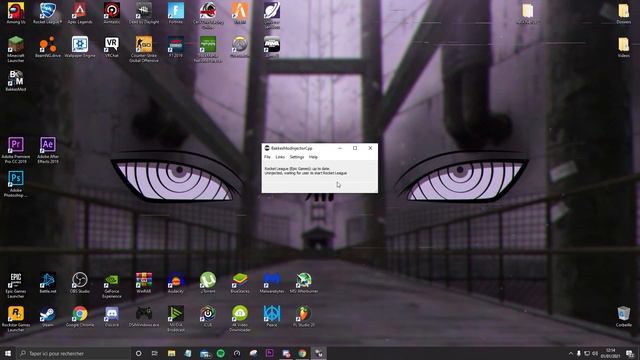Viewport: 640px width, 360px height.
Task: Maximize the BakkesModInjectorCpp window
Action: pyautogui.click(x=355, y=148)
